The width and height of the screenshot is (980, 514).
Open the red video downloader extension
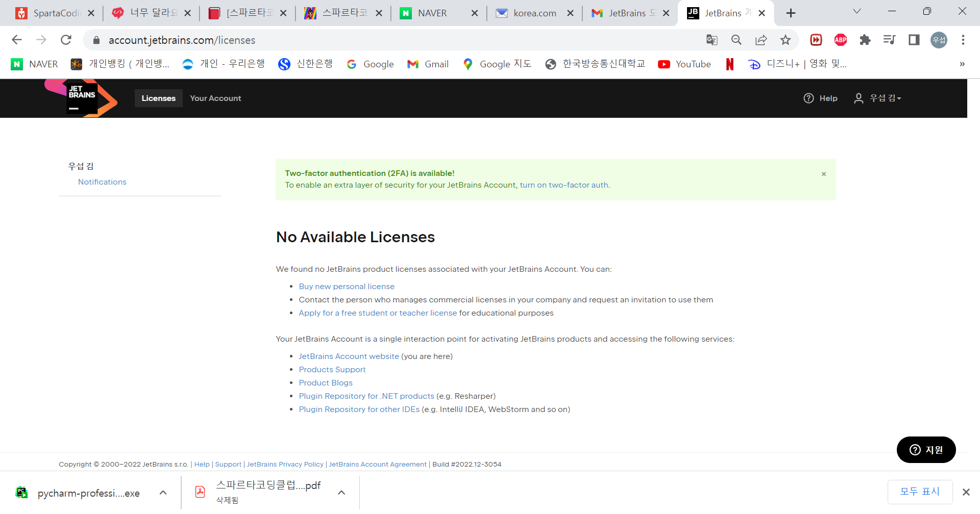pos(816,40)
